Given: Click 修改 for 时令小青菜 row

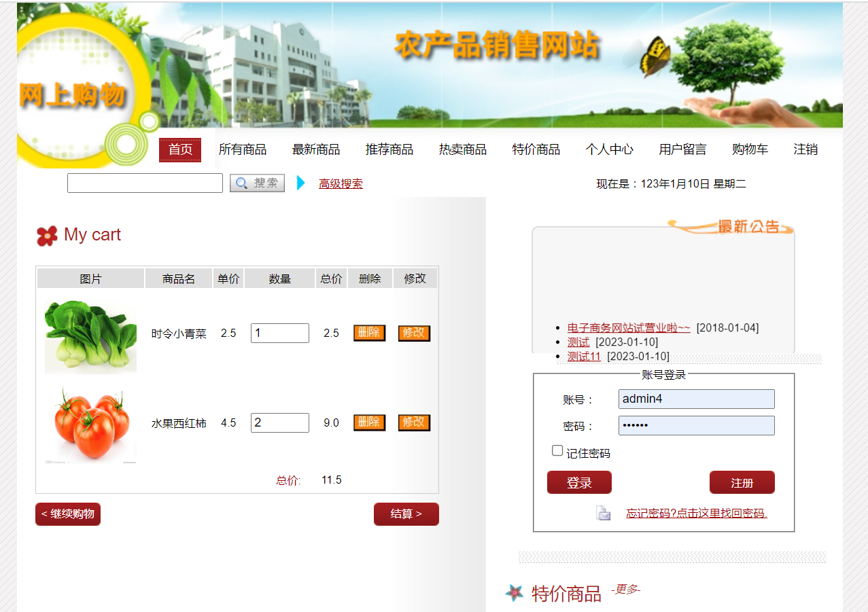Looking at the screenshot, I should click(x=414, y=333).
